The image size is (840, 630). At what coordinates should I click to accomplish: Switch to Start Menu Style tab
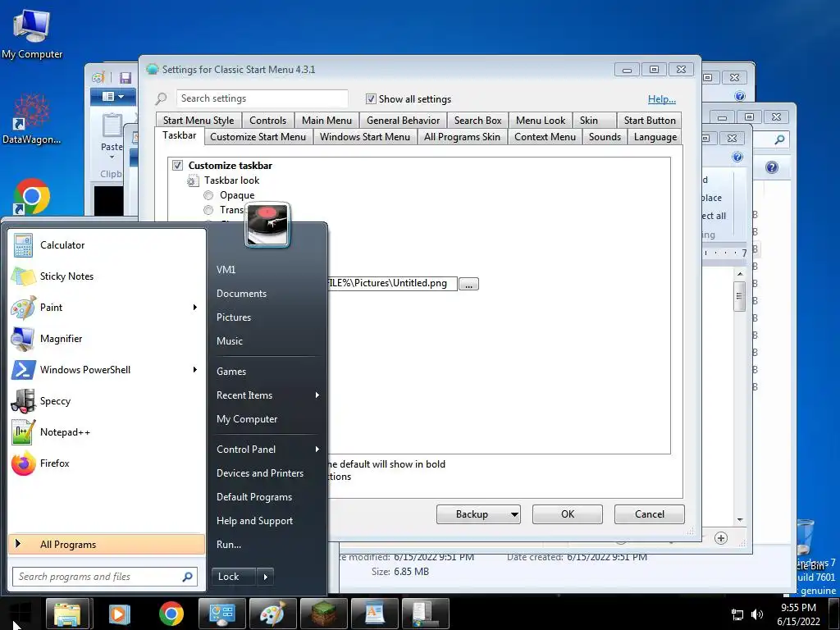pos(199,121)
